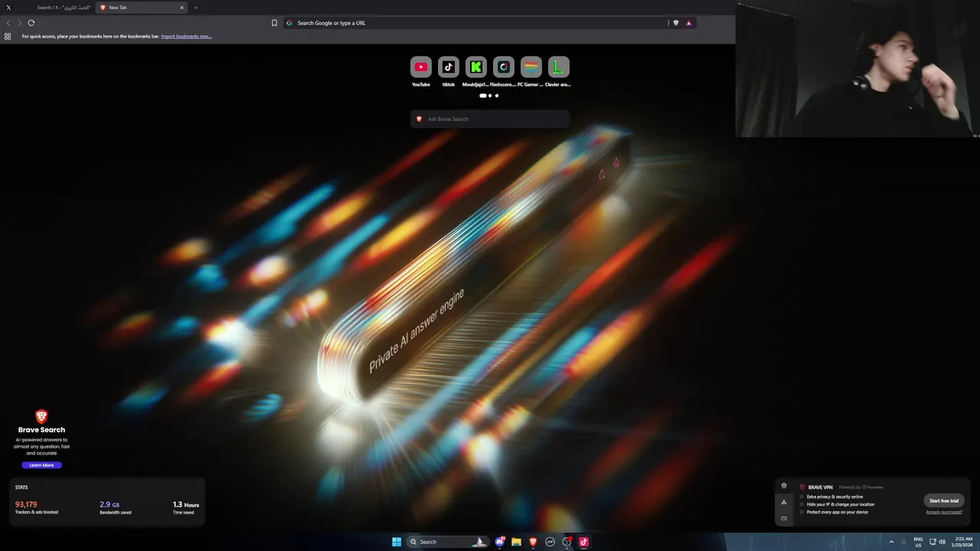Open the Brave Shields lion icon in address bar
Viewport: 980px width, 551px height.
pos(675,23)
